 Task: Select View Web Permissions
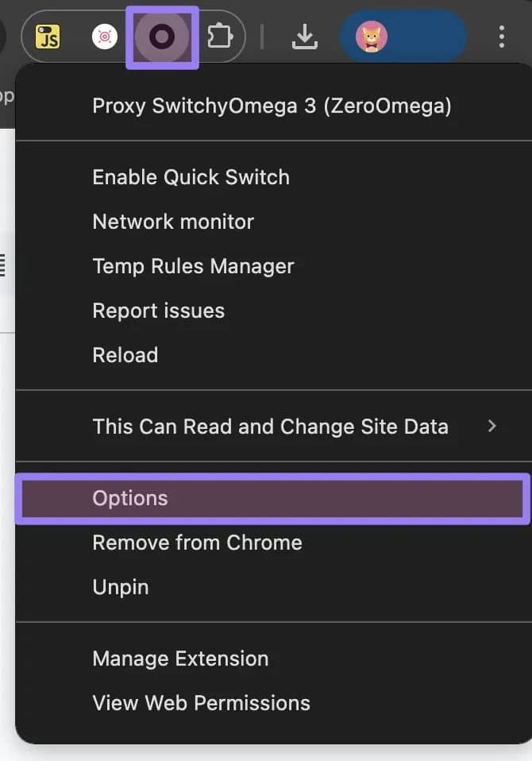click(201, 703)
